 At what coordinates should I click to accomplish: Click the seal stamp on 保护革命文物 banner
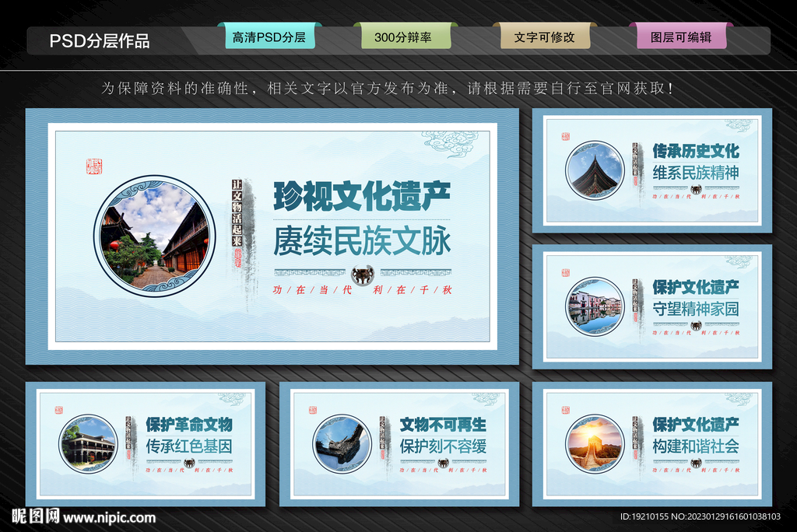pos(58,409)
